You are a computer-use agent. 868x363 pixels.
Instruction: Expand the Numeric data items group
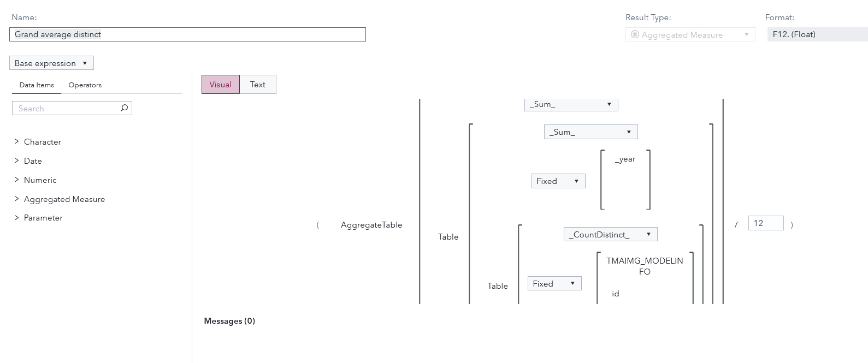(x=17, y=180)
